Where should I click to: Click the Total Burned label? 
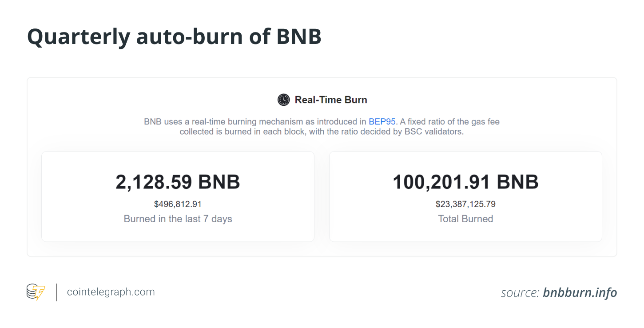coord(465,219)
